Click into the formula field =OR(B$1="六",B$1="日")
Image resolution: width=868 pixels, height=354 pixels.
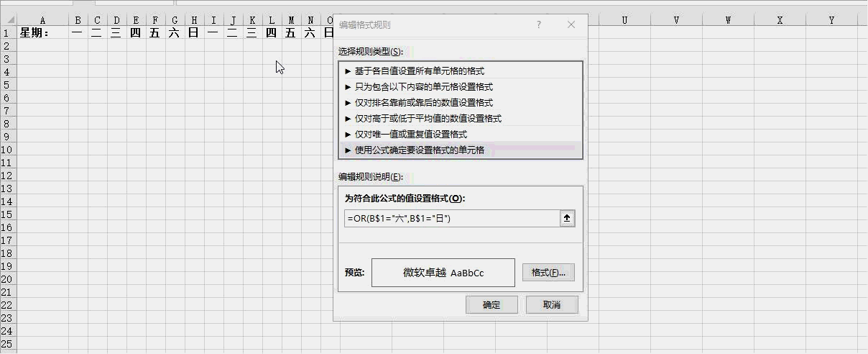pos(452,219)
